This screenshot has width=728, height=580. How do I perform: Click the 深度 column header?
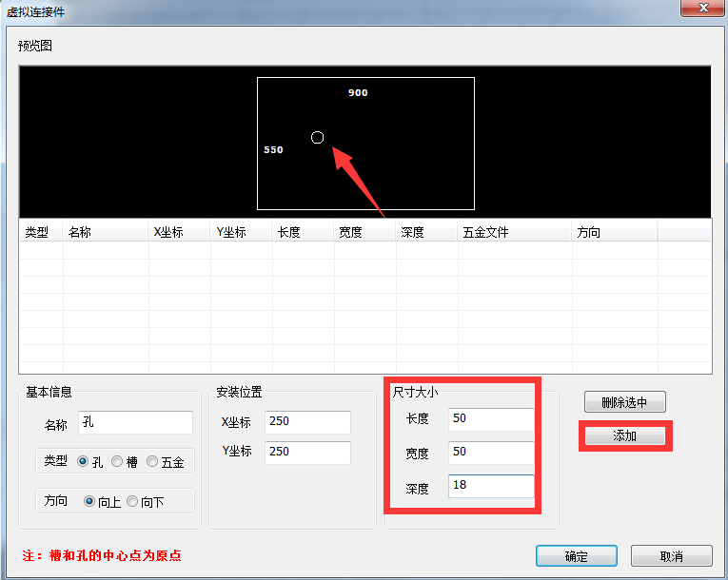point(426,232)
